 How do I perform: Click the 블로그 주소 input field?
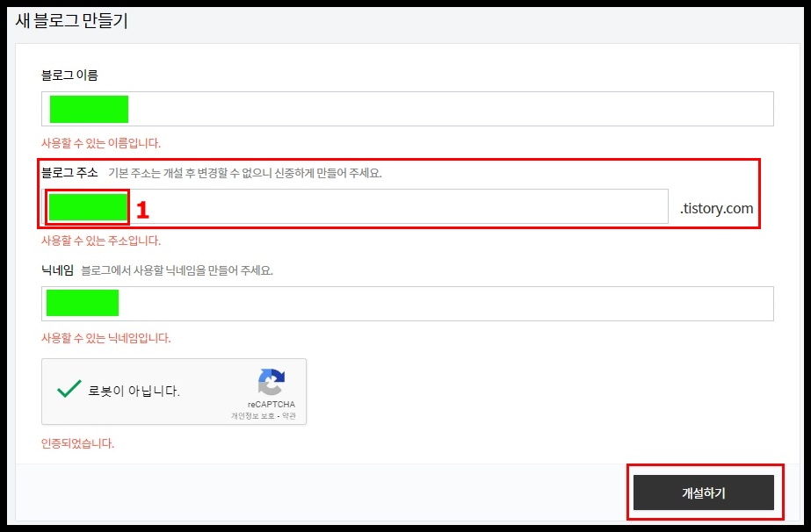tap(355, 206)
